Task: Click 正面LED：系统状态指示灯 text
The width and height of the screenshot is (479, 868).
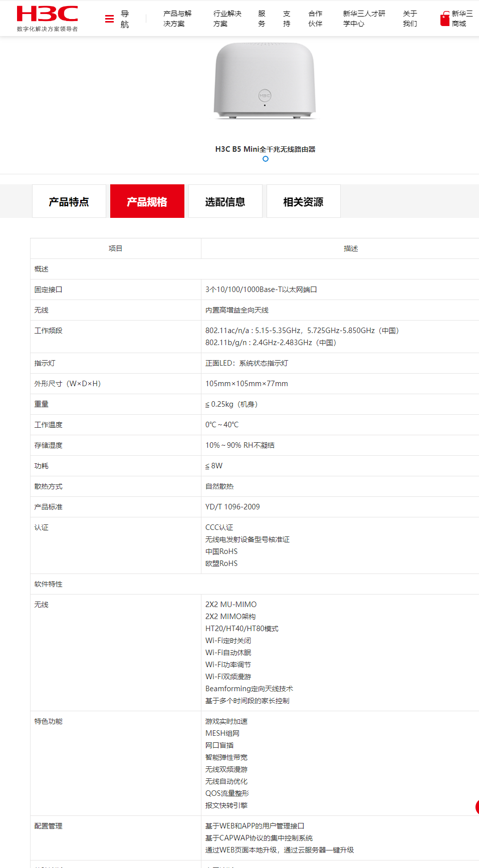Action: pyautogui.click(x=247, y=363)
